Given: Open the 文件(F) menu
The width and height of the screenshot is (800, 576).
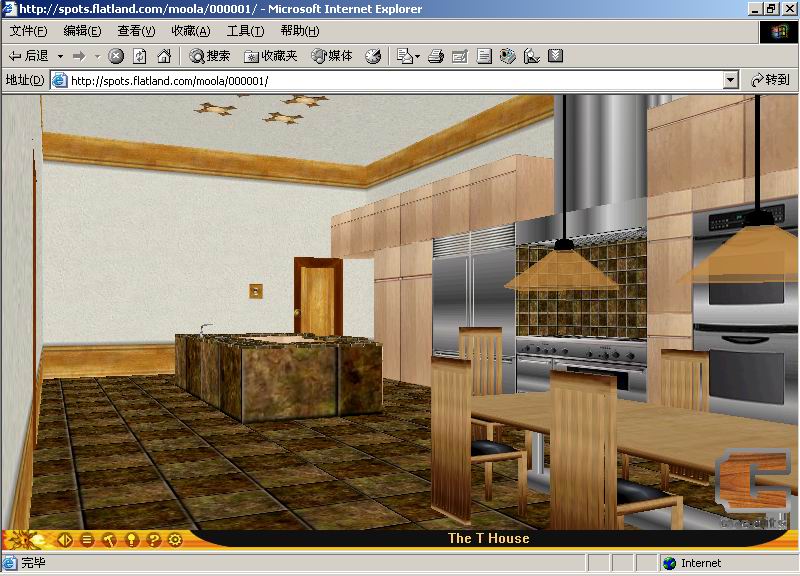Looking at the screenshot, I should [x=28, y=31].
